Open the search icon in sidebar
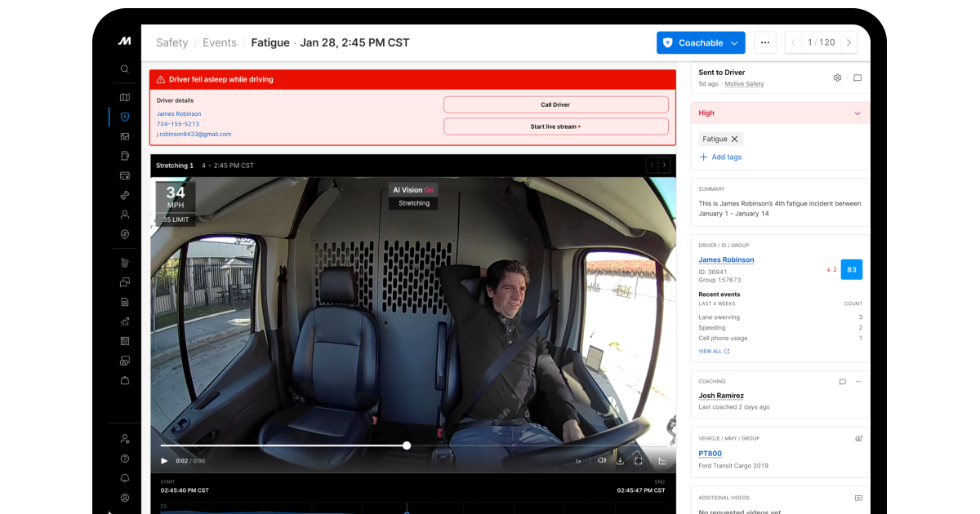Image resolution: width=980 pixels, height=514 pixels. (125, 69)
